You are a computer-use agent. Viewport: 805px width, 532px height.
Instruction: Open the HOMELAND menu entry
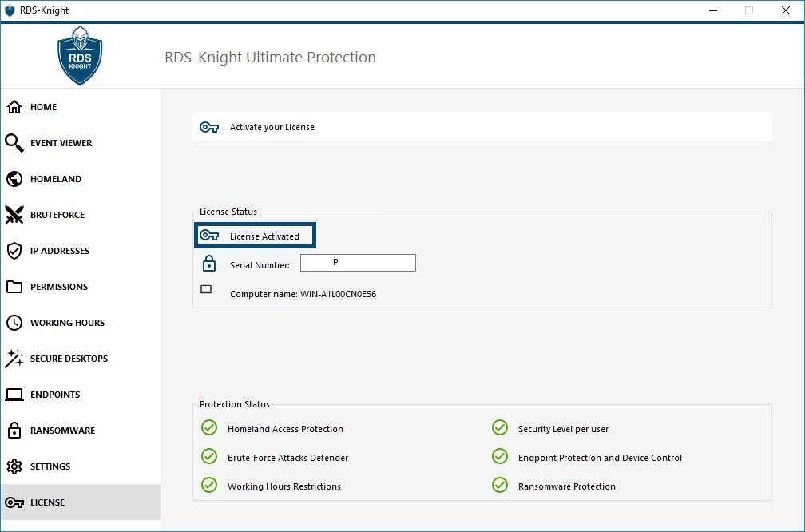(55, 179)
